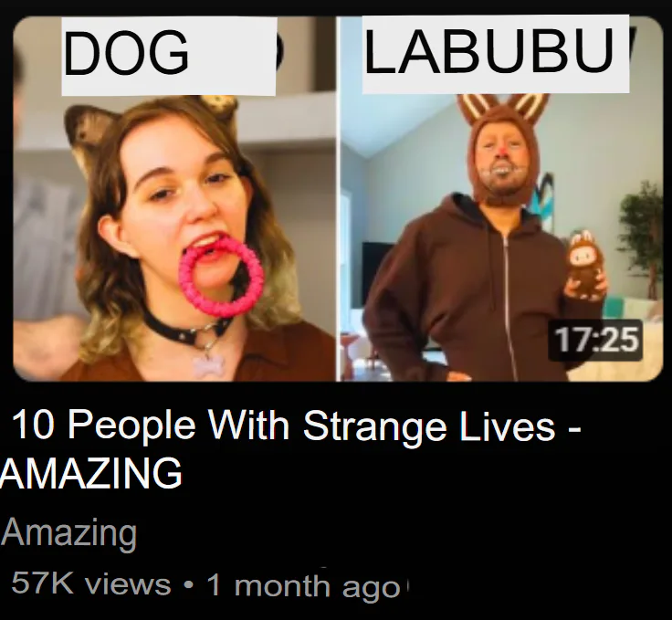672x620 pixels.
Task: Click the Labubu plush toy held in hand
Action: pyautogui.click(x=585, y=265)
